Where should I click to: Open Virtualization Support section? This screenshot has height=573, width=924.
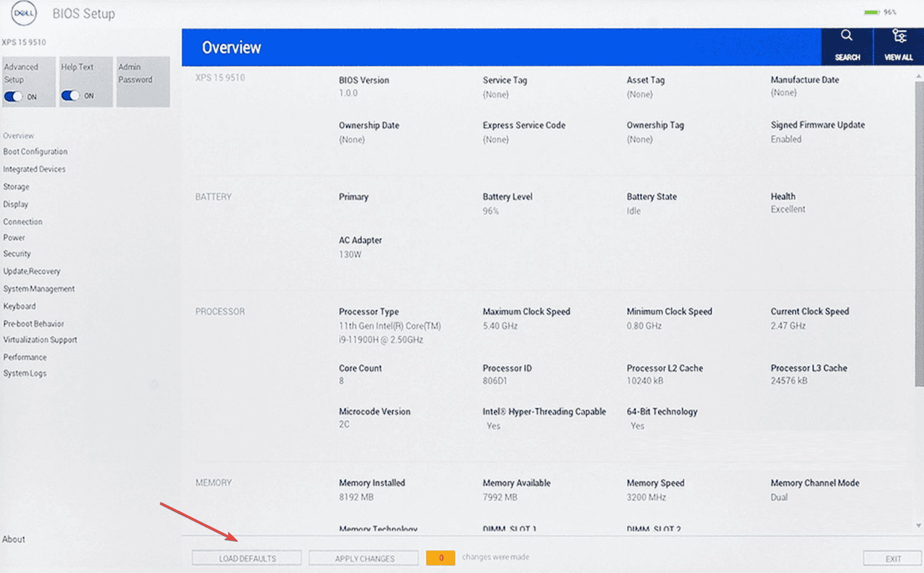click(x=40, y=340)
